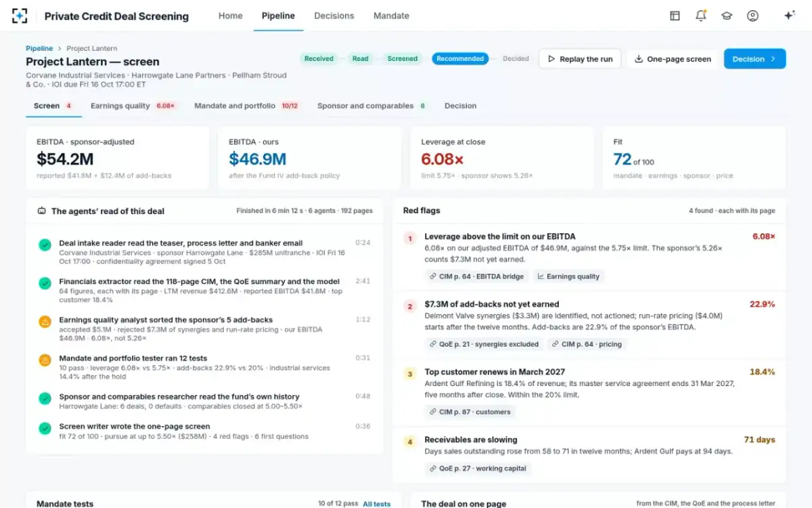This screenshot has height=508, width=812.
Task: Click the robot icon beside The agents' read
Action: pyautogui.click(x=42, y=211)
